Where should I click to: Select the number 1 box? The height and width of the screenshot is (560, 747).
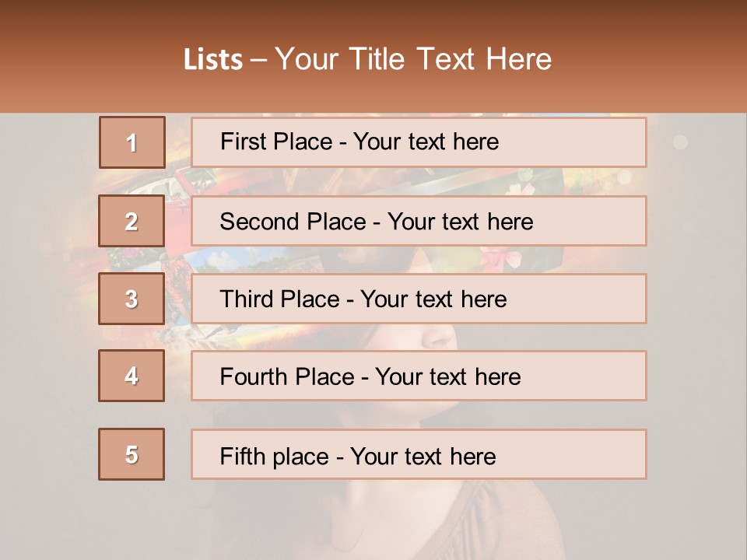tap(132, 142)
